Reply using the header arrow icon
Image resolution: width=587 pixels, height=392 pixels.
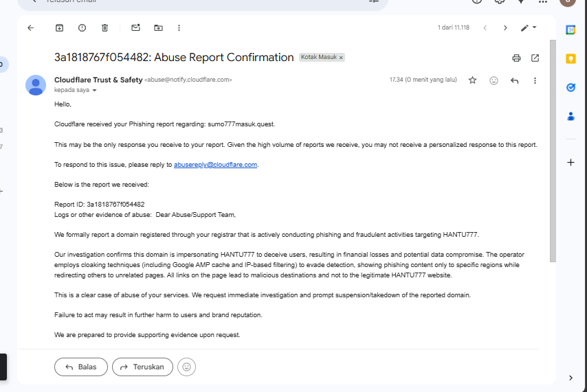click(x=514, y=80)
